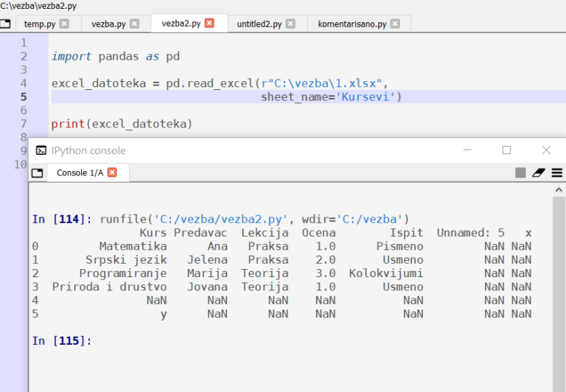Click 'excel_datoteka' variable on line 4
The image size is (566, 392).
click(x=99, y=84)
